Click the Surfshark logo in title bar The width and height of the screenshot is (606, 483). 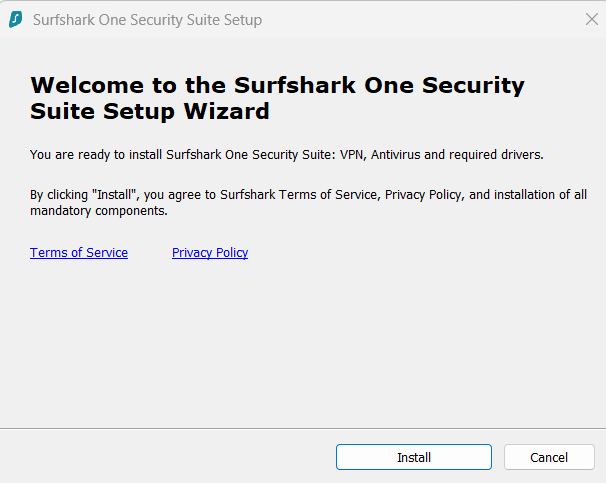click(16, 19)
